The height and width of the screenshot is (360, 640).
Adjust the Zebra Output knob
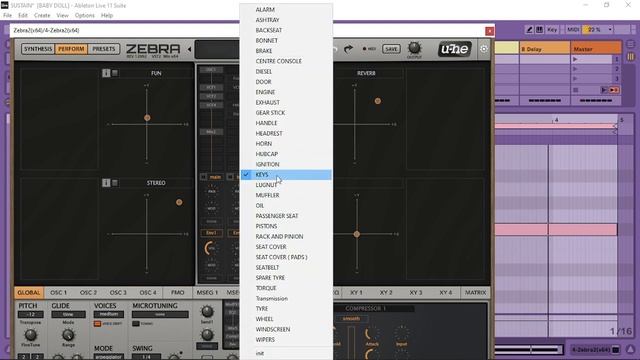pos(414,48)
